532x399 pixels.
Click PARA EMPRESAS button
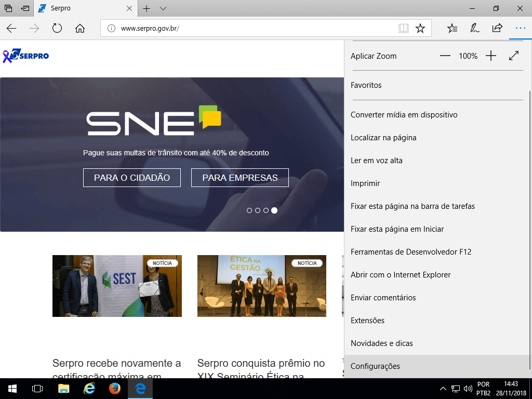240,178
